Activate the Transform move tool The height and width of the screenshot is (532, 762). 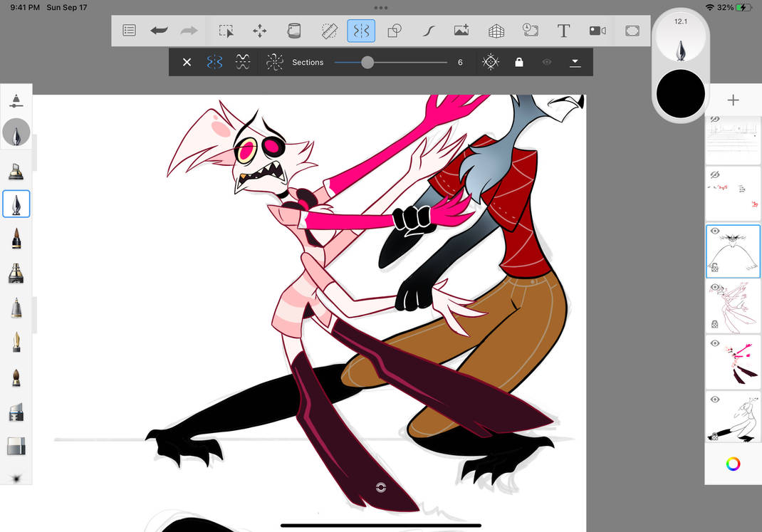pyautogui.click(x=259, y=31)
